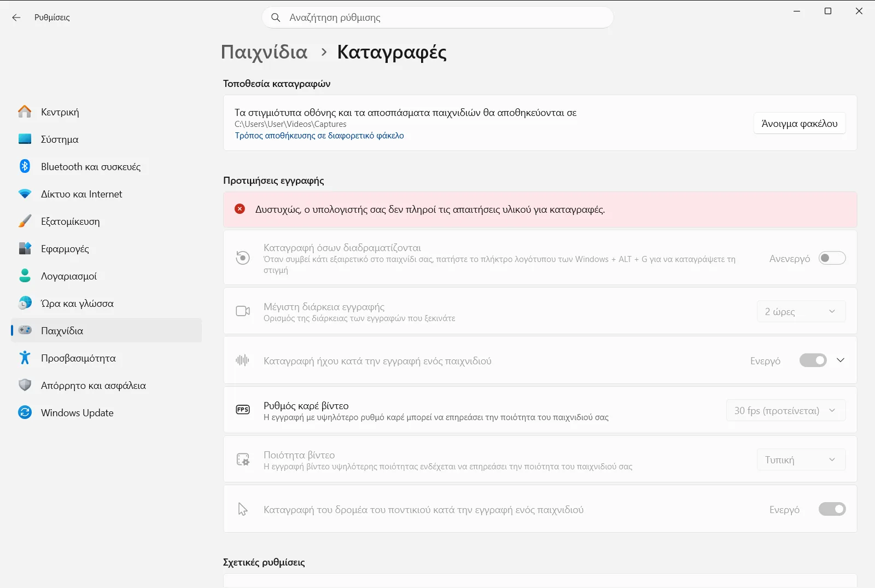Click the search magnifier icon

point(276,18)
